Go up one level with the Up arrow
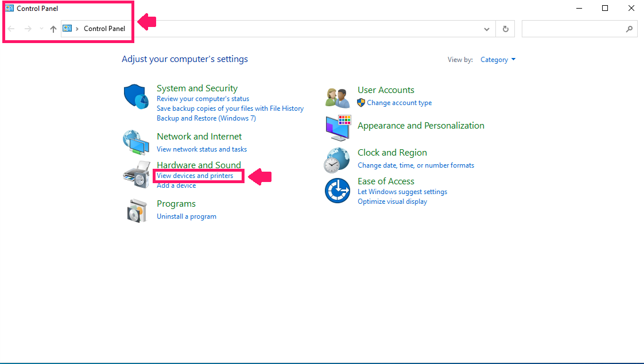Image resolution: width=644 pixels, height=364 pixels. [53, 29]
